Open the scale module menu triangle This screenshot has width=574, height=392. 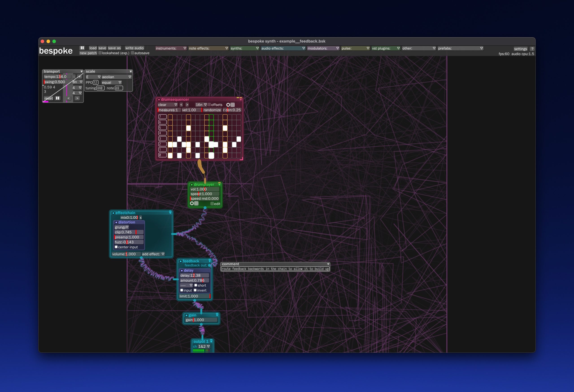coord(131,71)
